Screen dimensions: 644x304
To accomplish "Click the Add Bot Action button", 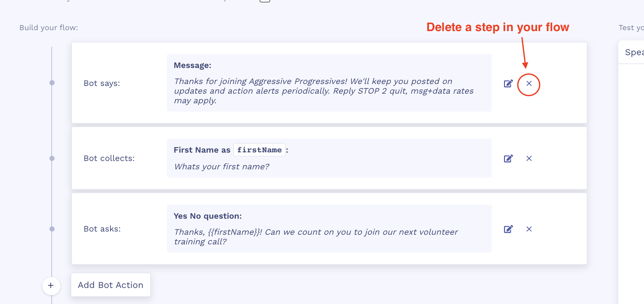I will (111, 285).
